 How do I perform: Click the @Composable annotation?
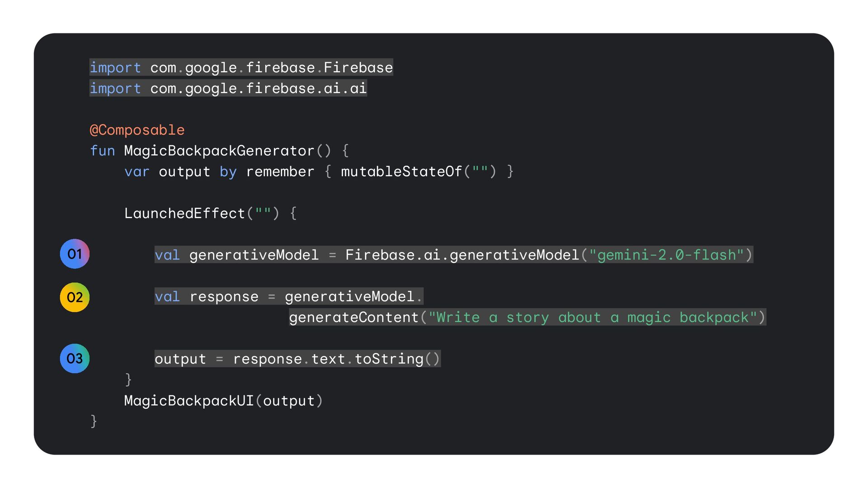(137, 130)
